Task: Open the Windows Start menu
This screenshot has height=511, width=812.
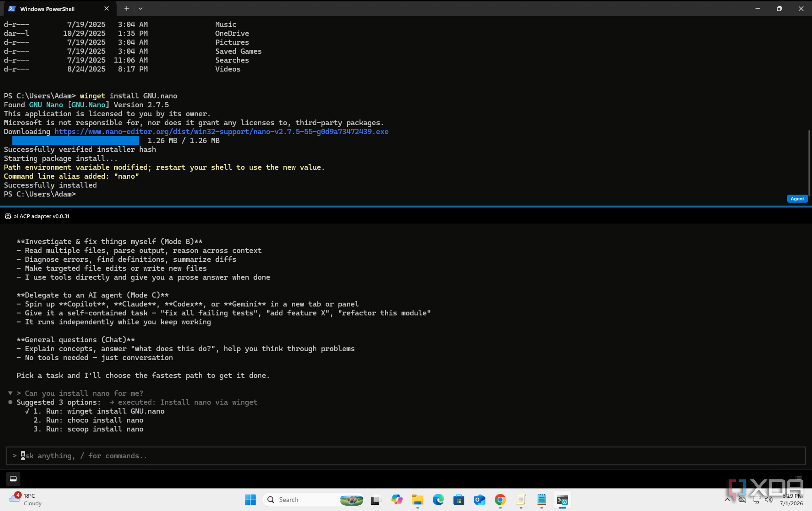Action: [250, 499]
